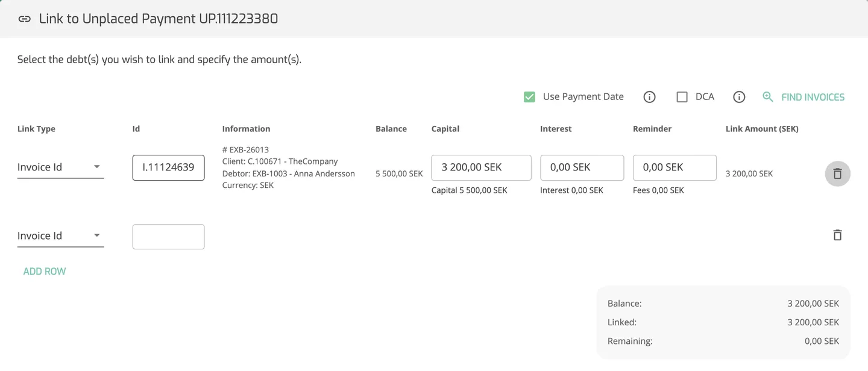Click the row balance 5 500,00 SEK
This screenshot has width=868, height=371.
(399, 173)
